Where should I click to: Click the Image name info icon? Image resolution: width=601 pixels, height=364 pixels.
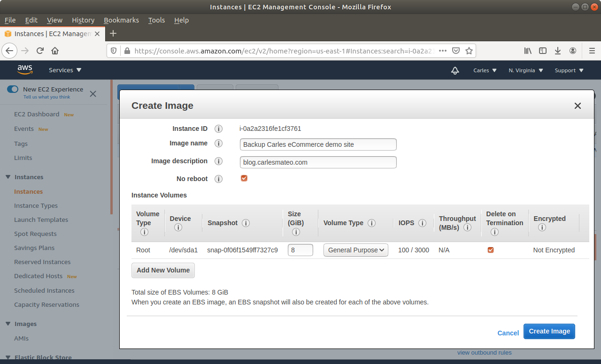pos(218,144)
